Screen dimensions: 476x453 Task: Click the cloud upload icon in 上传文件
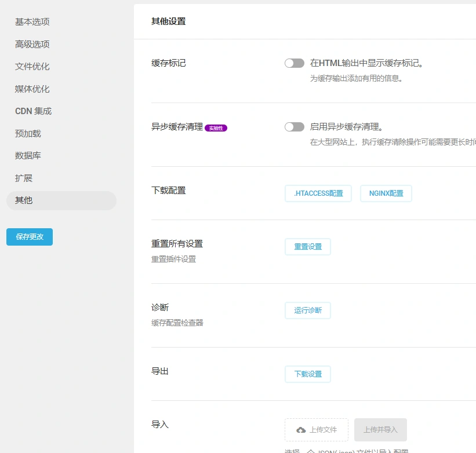pos(302,430)
